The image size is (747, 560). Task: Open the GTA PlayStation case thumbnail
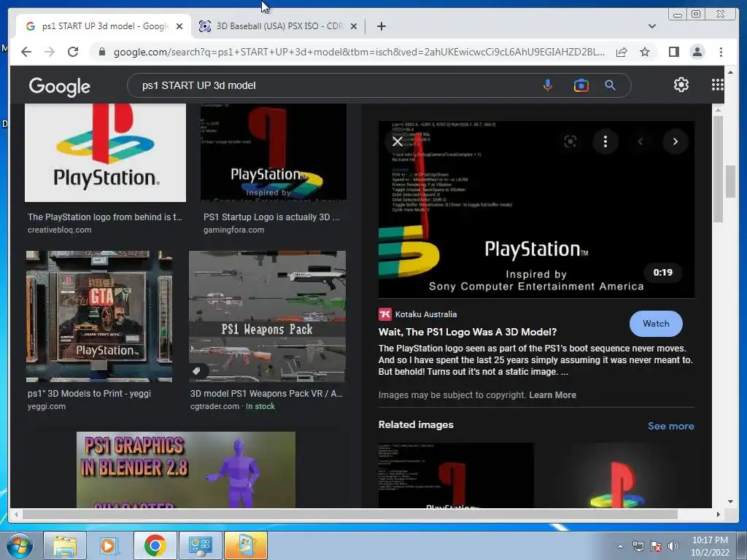coord(99,316)
